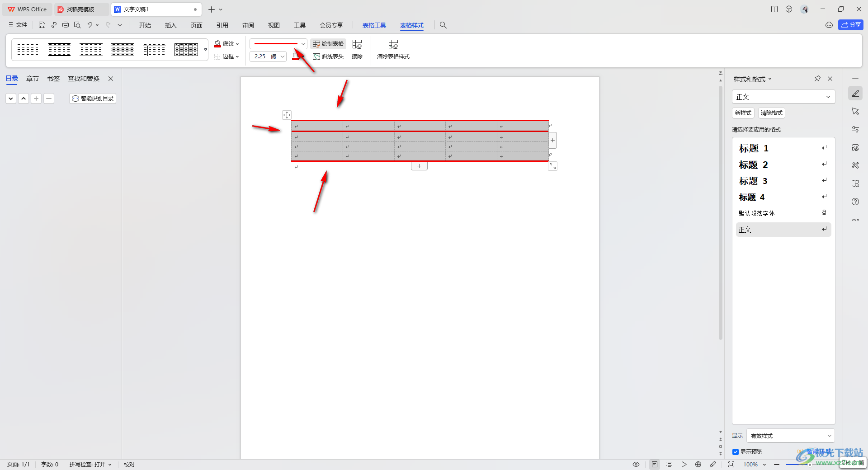This screenshot has height=470, width=868.
Task: Click the Undo arrow icon
Action: pyautogui.click(x=90, y=25)
